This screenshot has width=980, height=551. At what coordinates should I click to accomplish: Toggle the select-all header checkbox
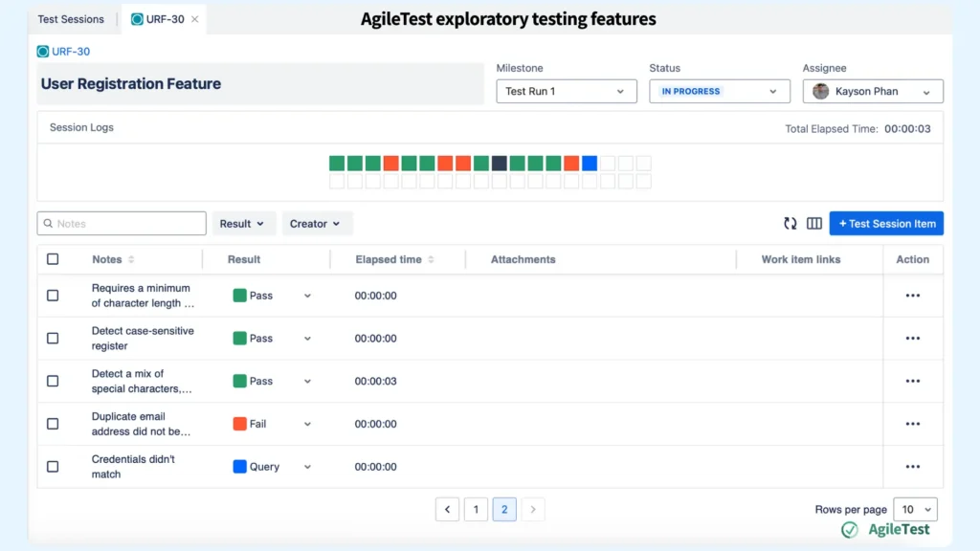pyautogui.click(x=53, y=258)
